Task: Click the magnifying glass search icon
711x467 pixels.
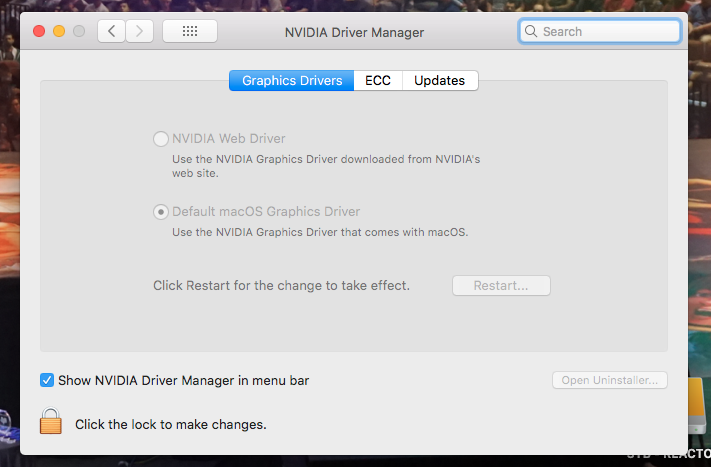Action: 531,31
